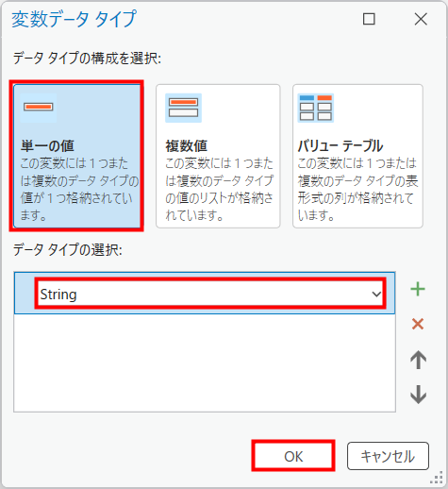
Task: Click the 複数値 stacked rows icon
Action: pos(184,108)
